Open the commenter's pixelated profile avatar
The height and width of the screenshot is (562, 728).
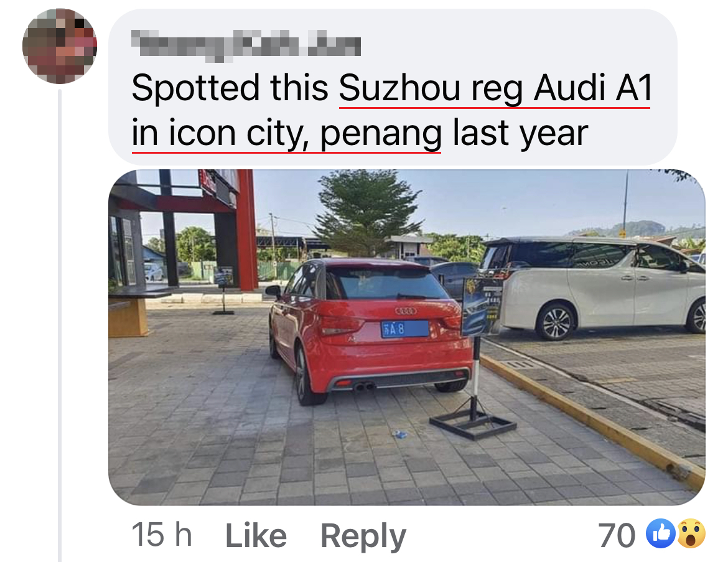coord(60,47)
